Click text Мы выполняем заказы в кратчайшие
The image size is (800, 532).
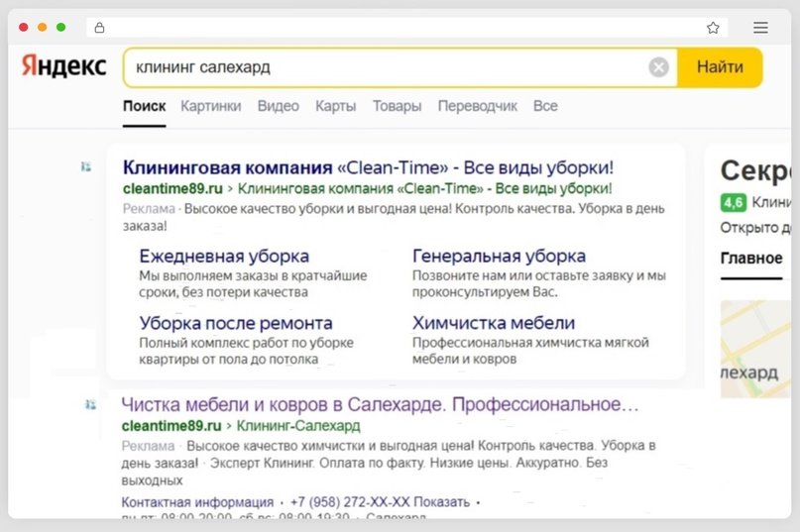click(253, 276)
